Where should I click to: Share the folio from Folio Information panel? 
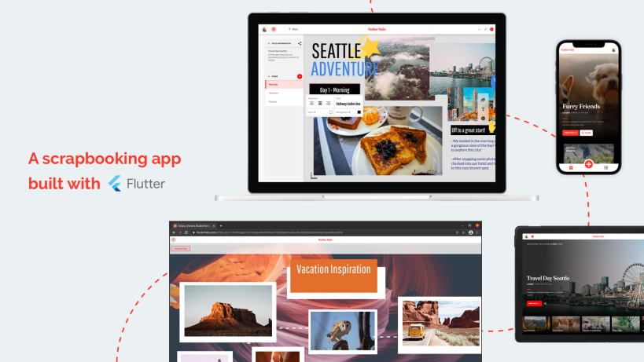300,43
